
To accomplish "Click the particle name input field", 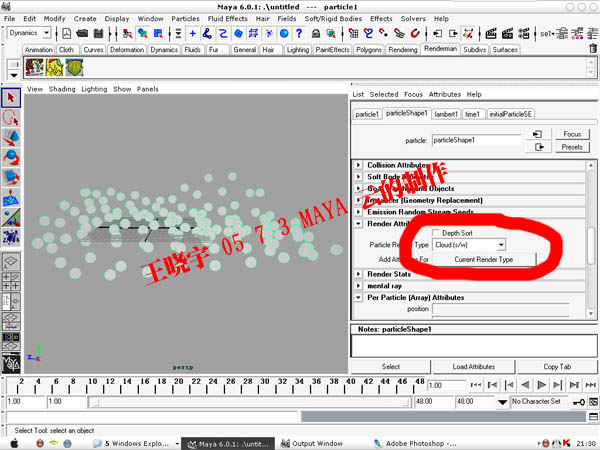I will coord(476,140).
